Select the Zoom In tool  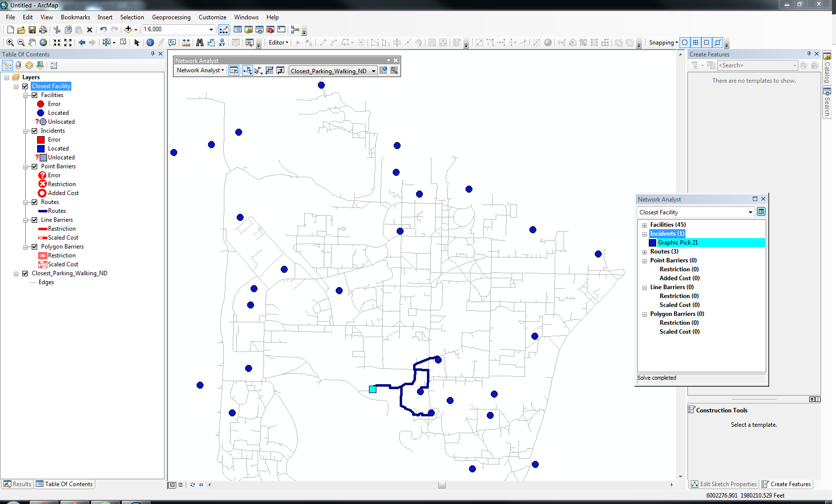coord(10,43)
